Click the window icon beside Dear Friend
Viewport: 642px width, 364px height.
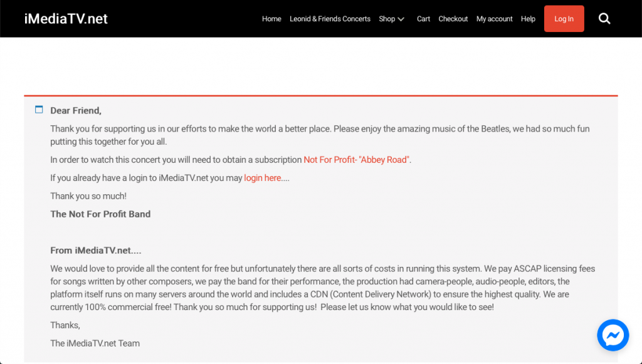tap(39, 110)
